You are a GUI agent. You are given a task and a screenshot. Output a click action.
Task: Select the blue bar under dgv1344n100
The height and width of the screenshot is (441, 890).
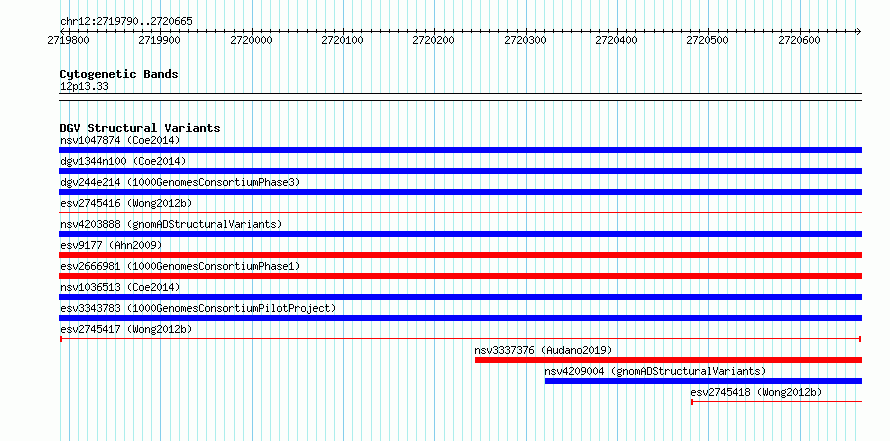click(460, 171)
